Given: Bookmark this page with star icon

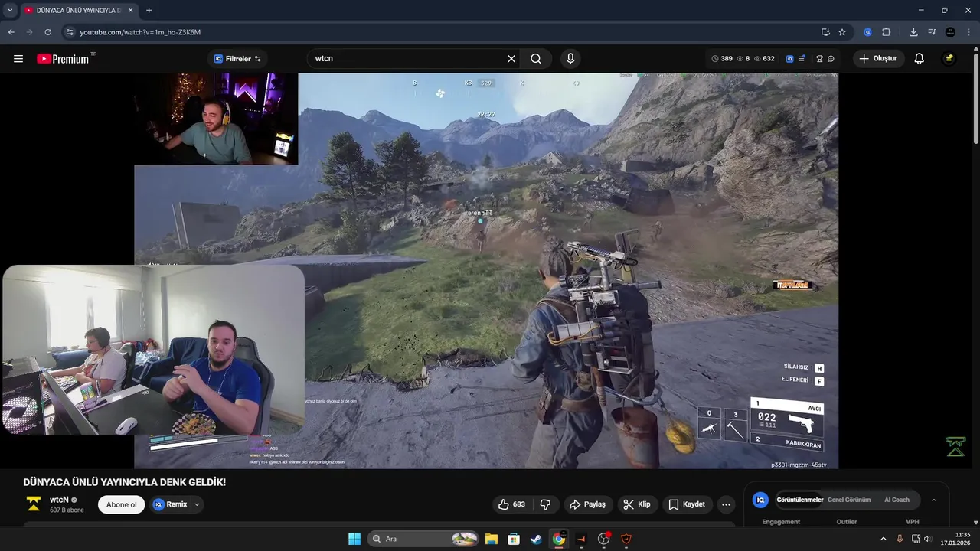Looking at the screenshot, I should point(842,32).
